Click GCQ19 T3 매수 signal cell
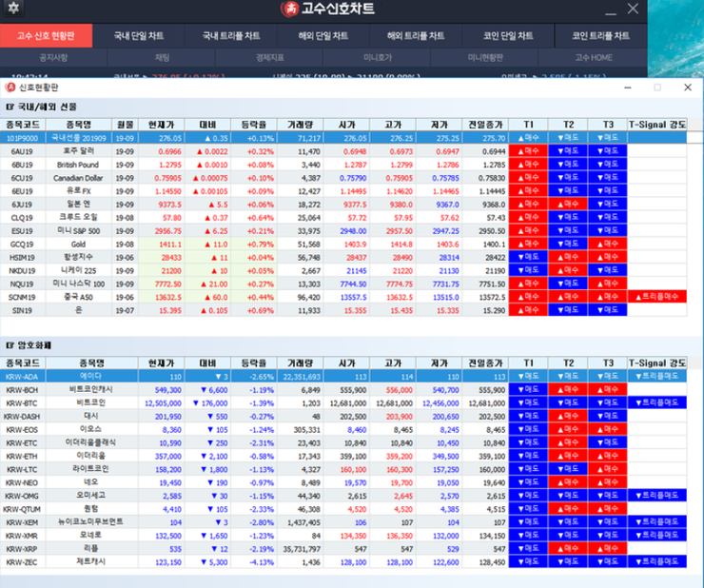 pyautogui.click(x=608, y=244)
